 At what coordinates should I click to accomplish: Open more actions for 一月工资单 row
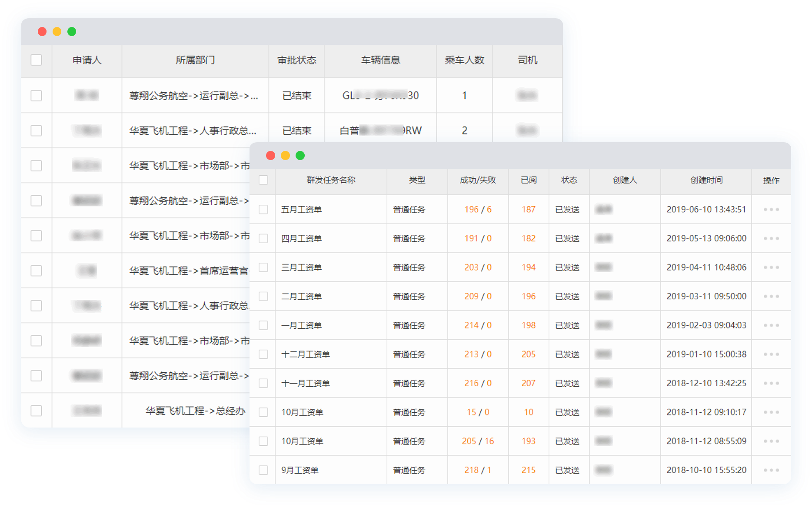point(771,325)
